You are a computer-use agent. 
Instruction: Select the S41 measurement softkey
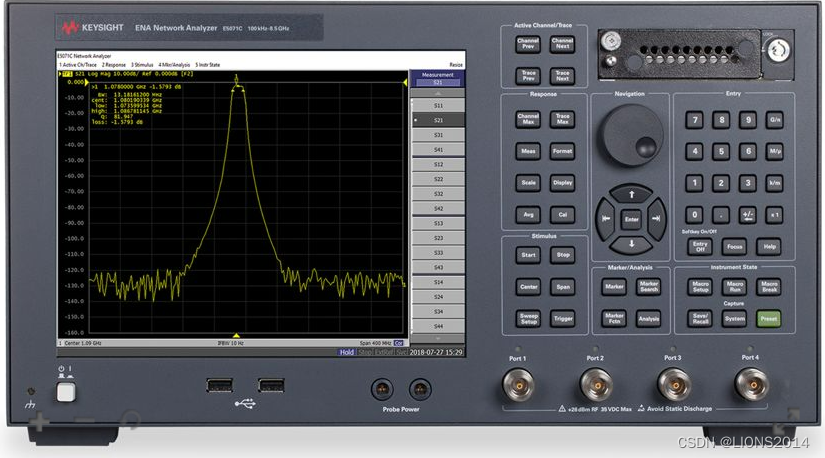coord(438,150)
